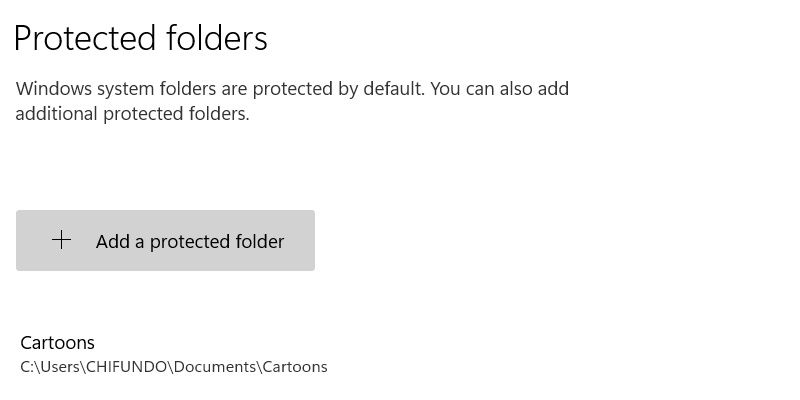This screenshot has width=800, height=400.
Task: Click the word 'Windows' in the description
Action: pyautogui.click(x=52, y=89)
